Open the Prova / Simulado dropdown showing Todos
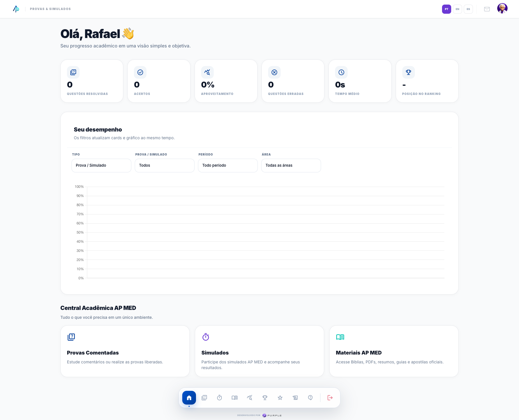The height and width of the screenshot is (420, 519). point(165,166)
